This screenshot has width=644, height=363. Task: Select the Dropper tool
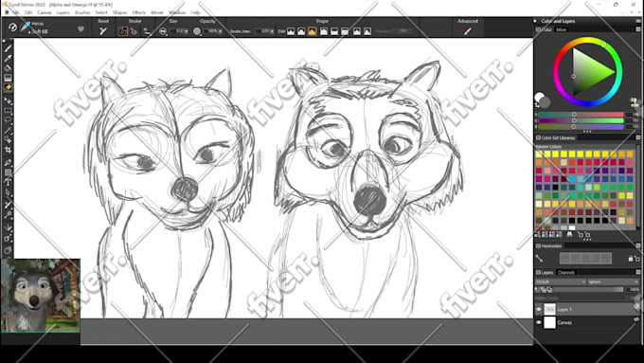tap(8, 58)
